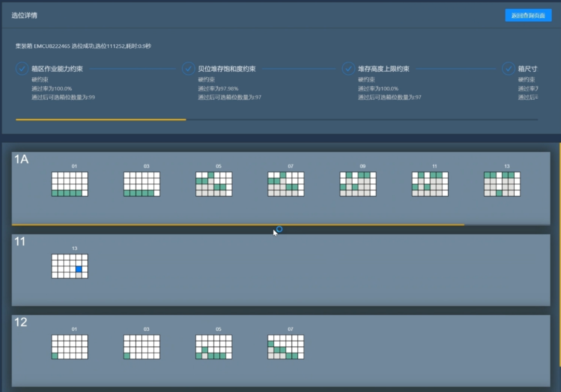561x392 pixels.
Task: Click the 贝位堆存饱和度约束 step title
Action: [227, 69]
